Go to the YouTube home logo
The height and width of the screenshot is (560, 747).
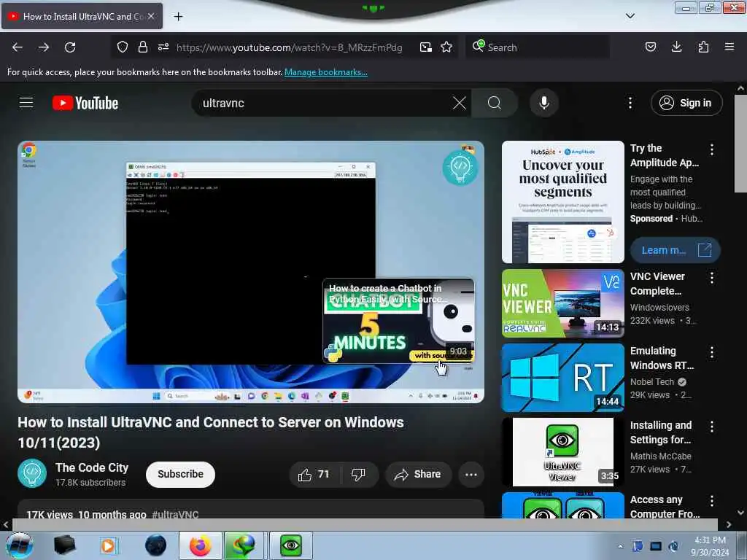85,103
